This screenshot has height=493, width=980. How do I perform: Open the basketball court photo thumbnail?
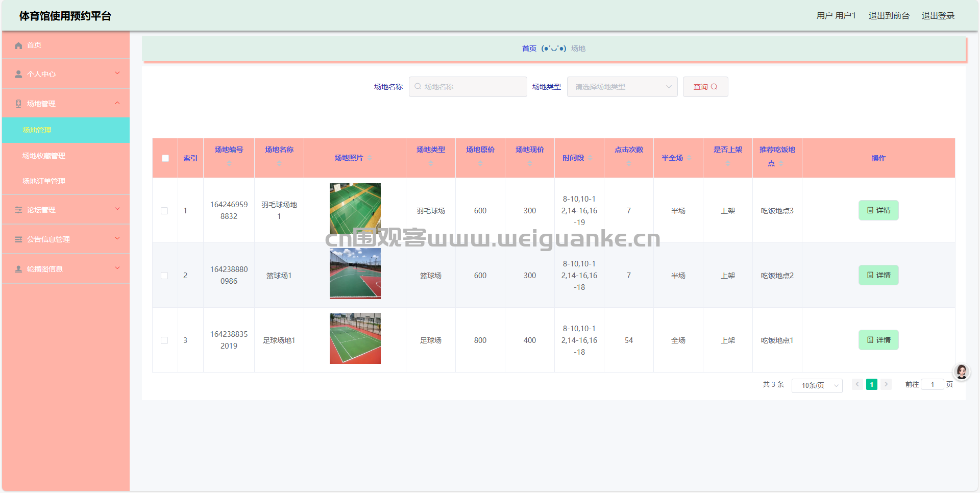coord(355,274)
